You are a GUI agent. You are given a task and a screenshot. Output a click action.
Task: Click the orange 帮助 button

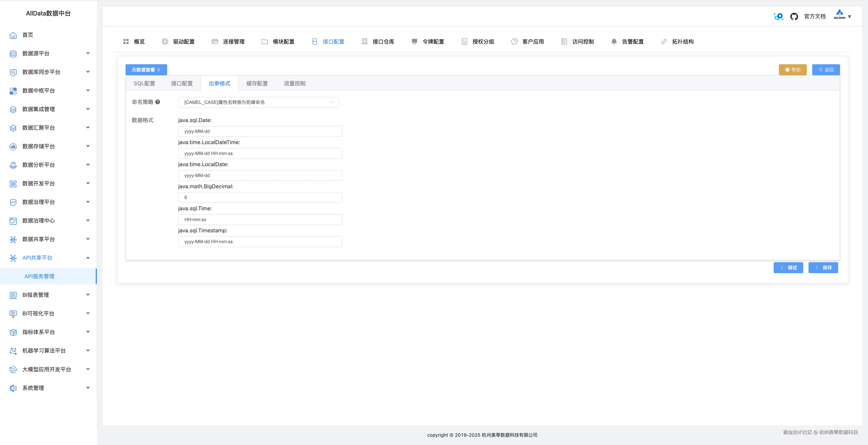[792, 70]
